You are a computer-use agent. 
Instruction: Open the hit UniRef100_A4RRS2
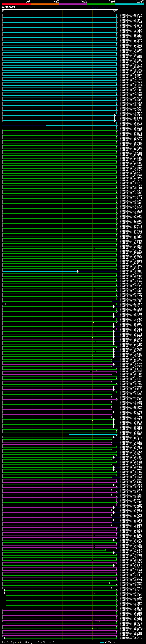131,110
